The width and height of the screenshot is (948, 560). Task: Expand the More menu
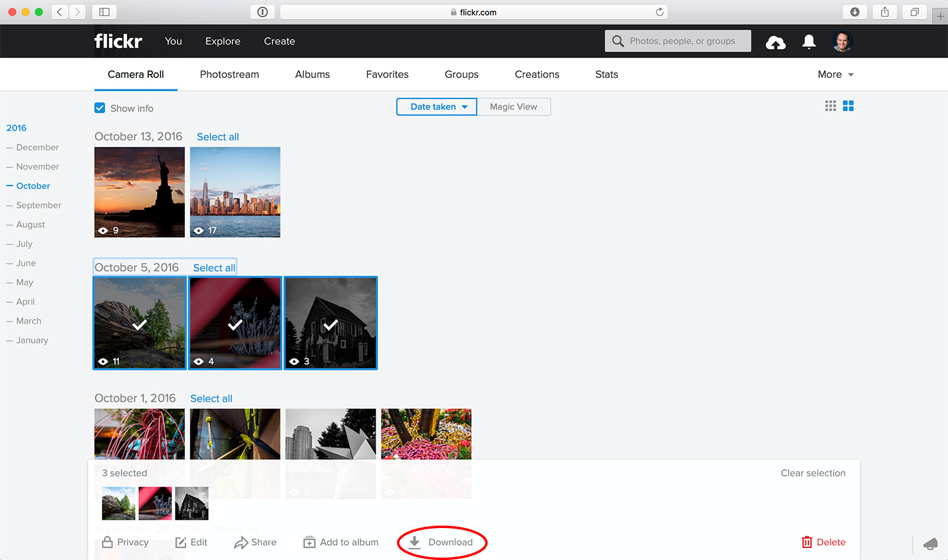[x=835, y=74]
